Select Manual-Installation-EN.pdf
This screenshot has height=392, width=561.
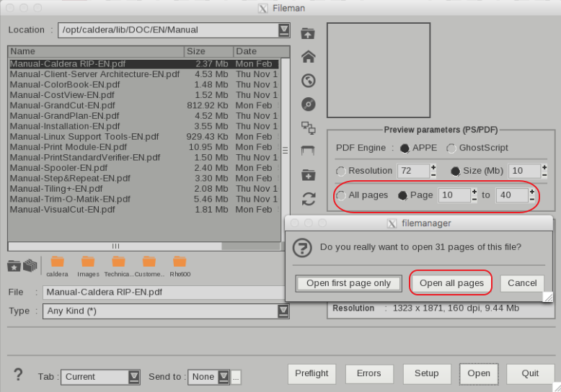click(143, 126)
